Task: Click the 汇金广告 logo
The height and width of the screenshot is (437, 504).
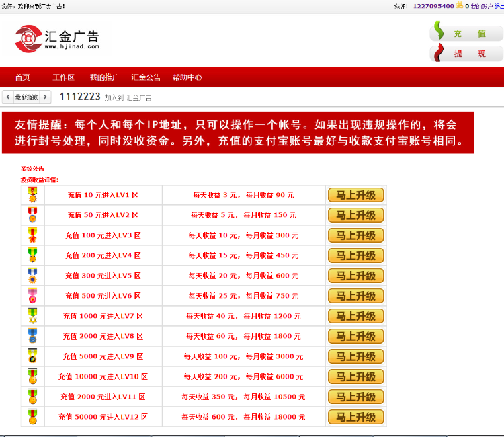Action: 57,38
